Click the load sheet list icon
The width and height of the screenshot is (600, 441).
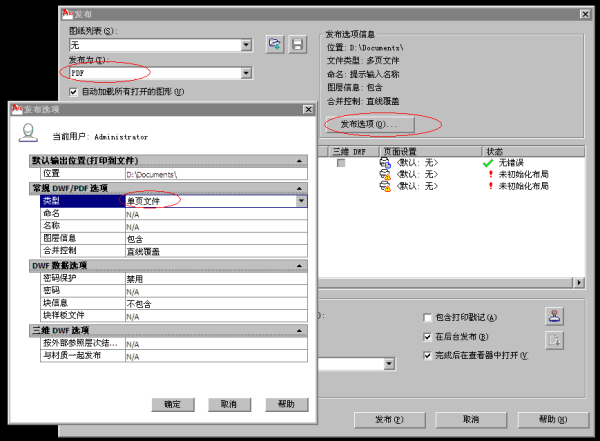coord(275,44)
